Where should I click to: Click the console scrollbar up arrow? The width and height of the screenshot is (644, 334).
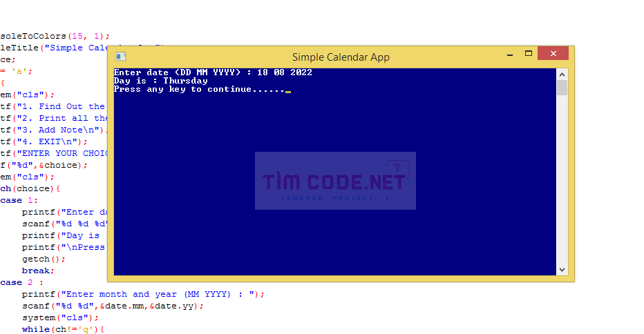point(562,75)
